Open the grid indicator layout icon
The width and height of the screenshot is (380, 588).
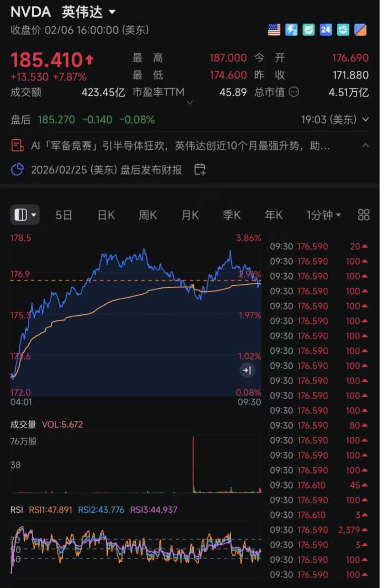tap(363, 215)
